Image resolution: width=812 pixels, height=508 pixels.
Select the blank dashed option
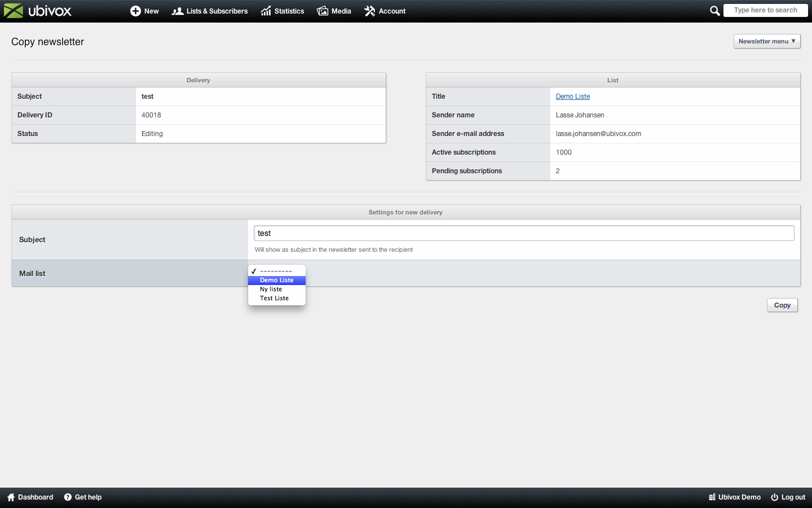point(277,271)
